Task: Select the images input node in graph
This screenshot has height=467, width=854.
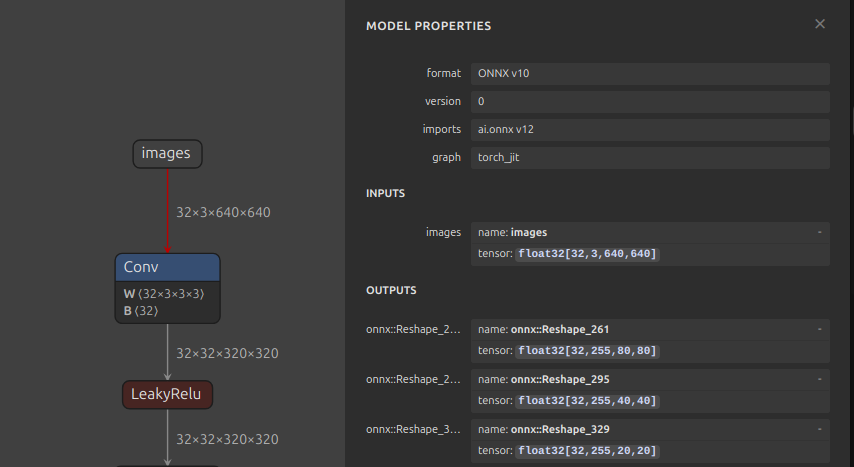Action: pos(167,154)
